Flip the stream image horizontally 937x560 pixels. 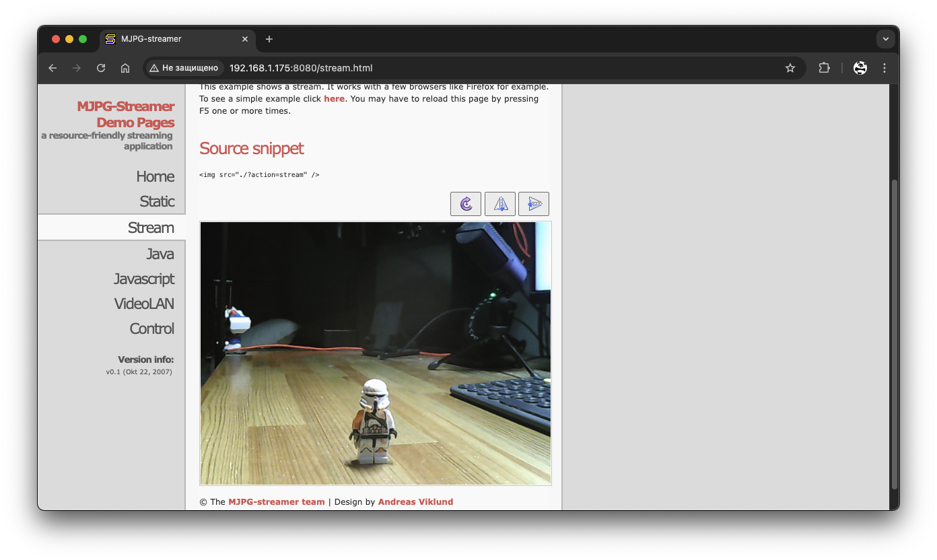(500, 204)
